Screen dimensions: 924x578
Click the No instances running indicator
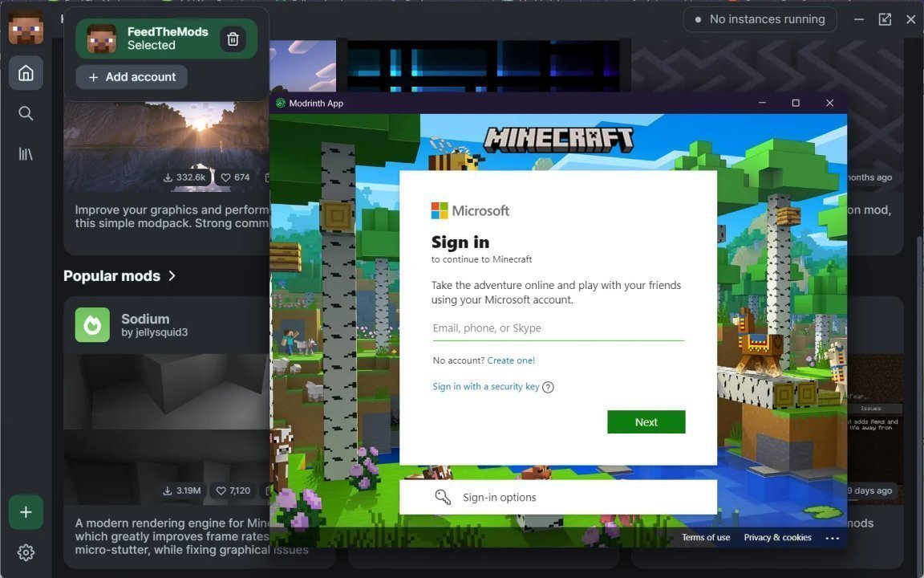pyautogui.click(x=760, y=19)
